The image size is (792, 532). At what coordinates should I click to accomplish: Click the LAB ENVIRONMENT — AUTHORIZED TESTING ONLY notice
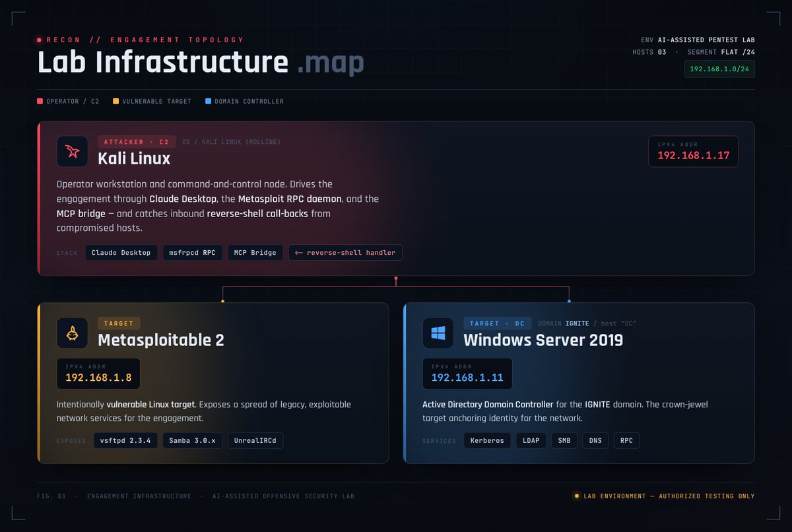coord(664,496)
